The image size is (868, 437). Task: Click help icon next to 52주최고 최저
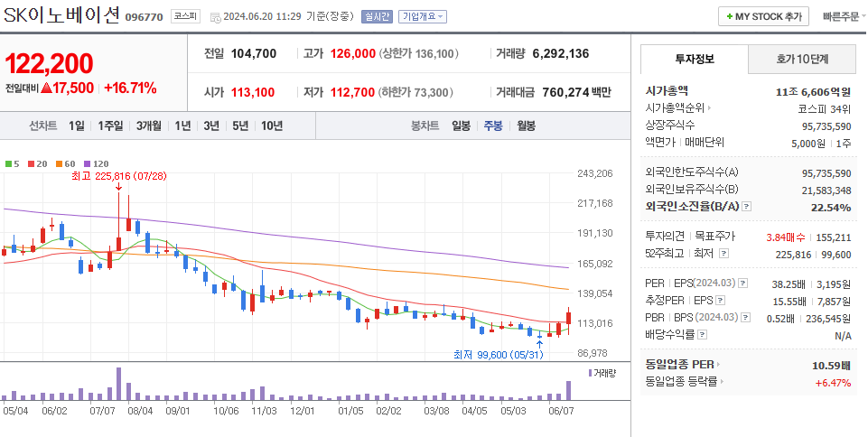(723, 254)
